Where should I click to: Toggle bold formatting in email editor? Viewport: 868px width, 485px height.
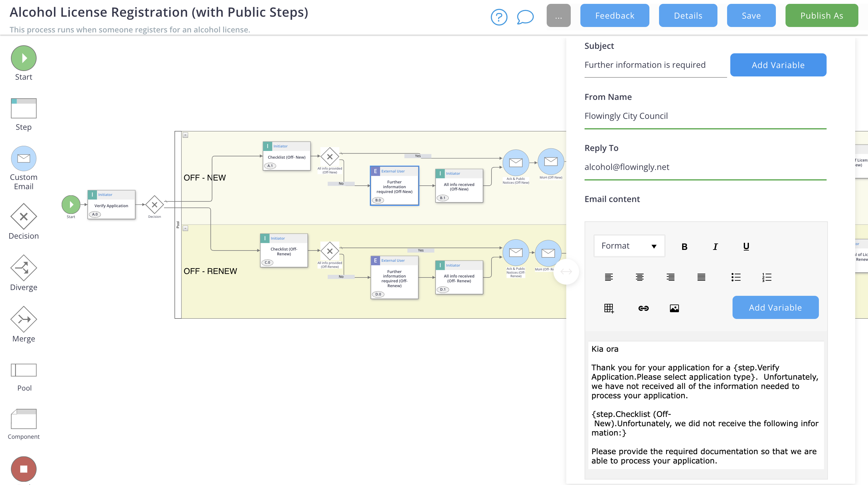(x=684, y=246)
